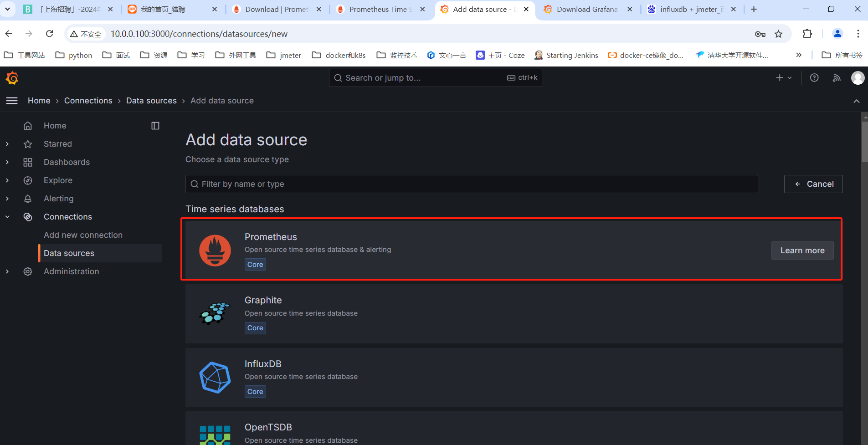Select the InfluxDB data source title
Screen dimensions: 868x445
pyautogui.click(x=263, y=364)
